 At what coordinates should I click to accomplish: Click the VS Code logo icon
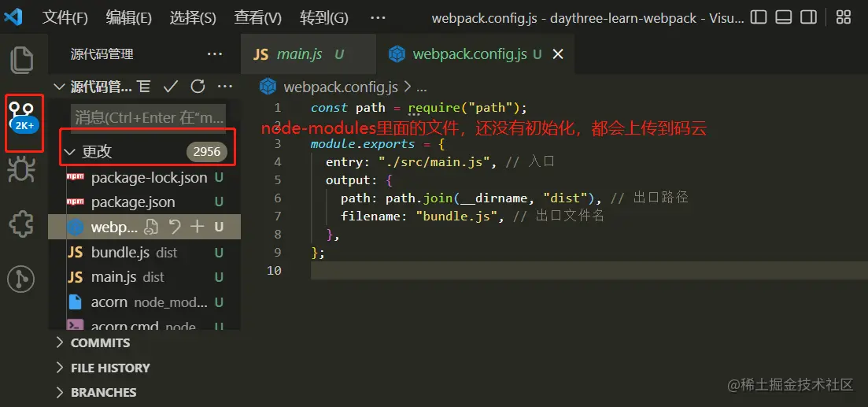click(x=13, y=17)
